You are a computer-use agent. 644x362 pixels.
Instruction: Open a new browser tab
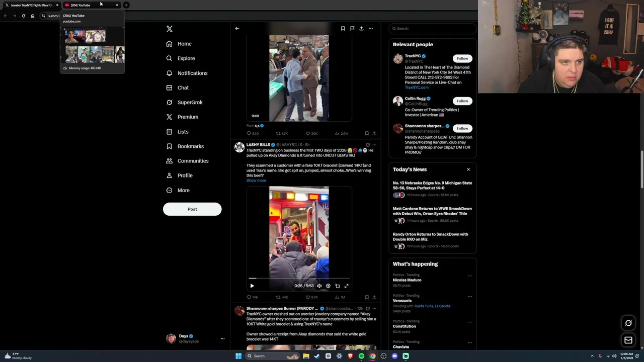pyautogui.click(x=126, y=5)
